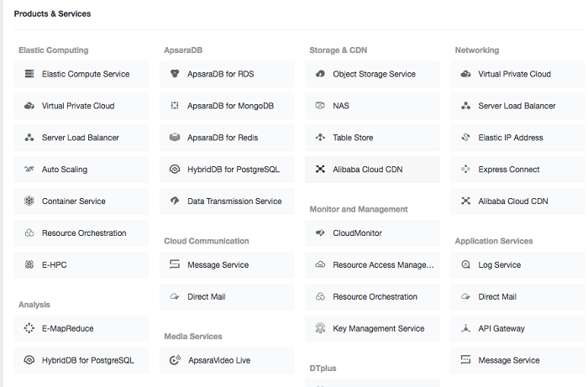
Task: Click Message Service icon under Cloud Communication
Action: tap(175, 264)
